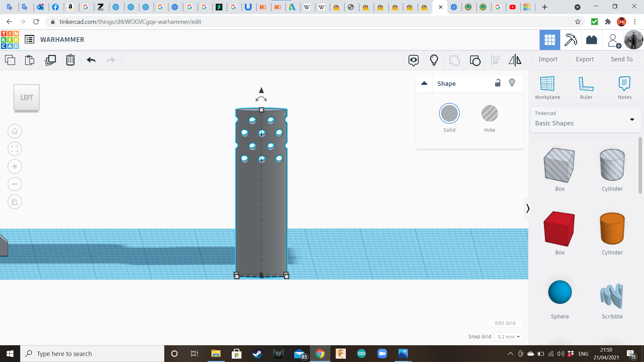The width and height of the screenshot is (644, 362).
Task: Toggle the shape visibility lightbulb
Action: [512, 83]
